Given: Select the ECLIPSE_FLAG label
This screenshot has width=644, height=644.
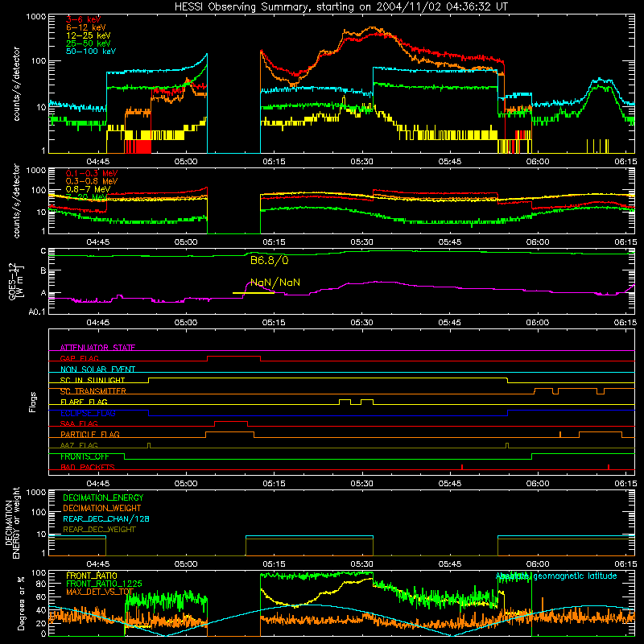Looking at the screenshot, I should click(x=88, y=413).
